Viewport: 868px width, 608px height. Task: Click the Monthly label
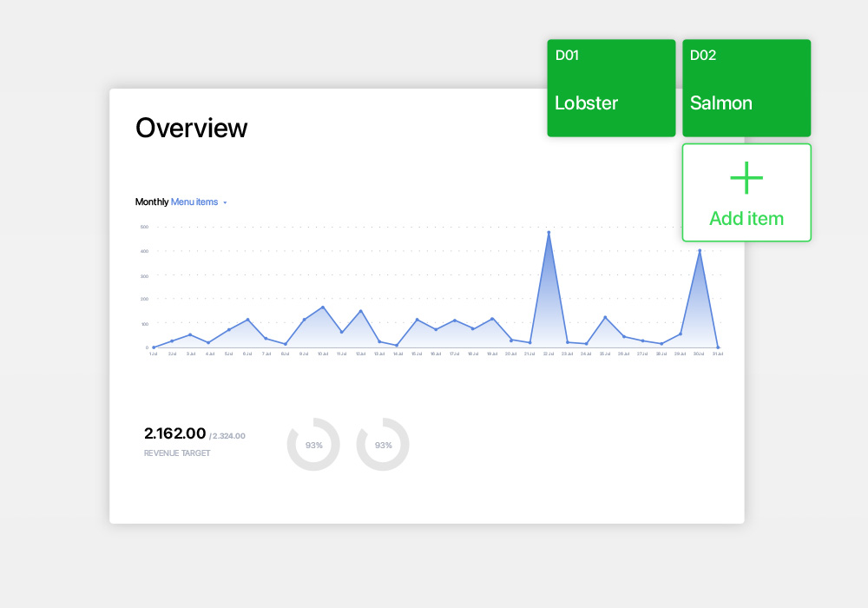click(x=152, y=202)
